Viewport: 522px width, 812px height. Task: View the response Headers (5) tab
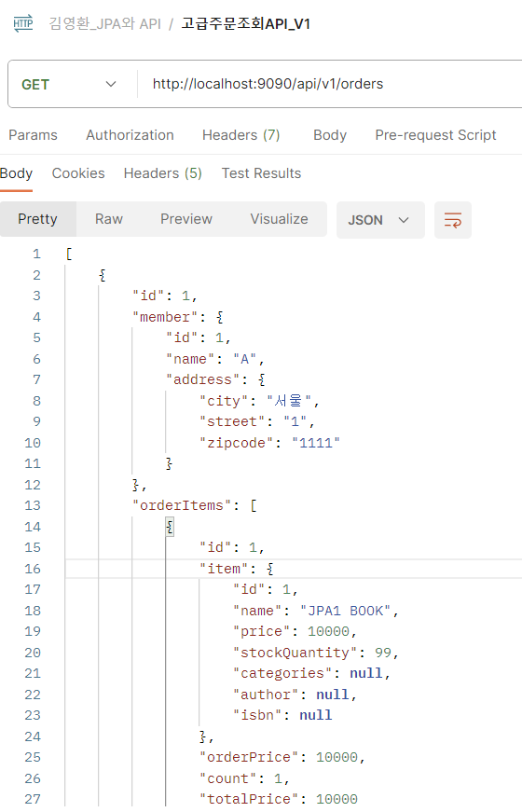tap(162, 173)
